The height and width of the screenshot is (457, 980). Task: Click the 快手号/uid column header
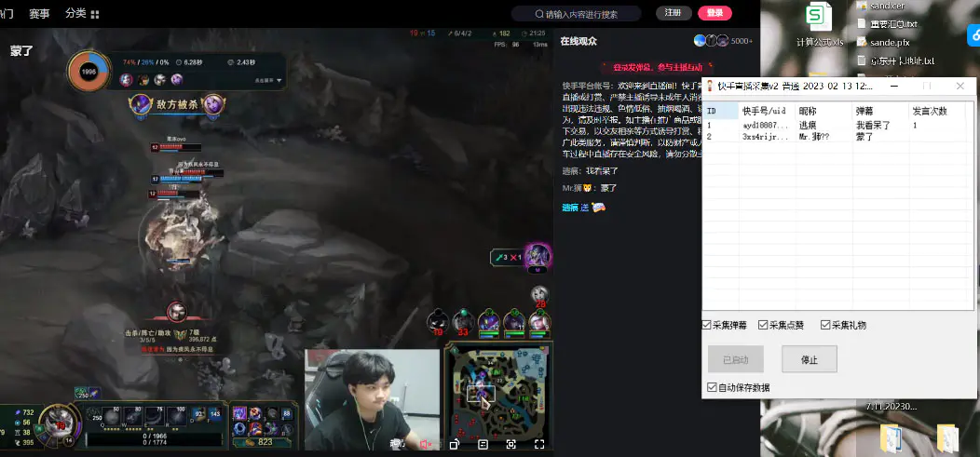767,111
